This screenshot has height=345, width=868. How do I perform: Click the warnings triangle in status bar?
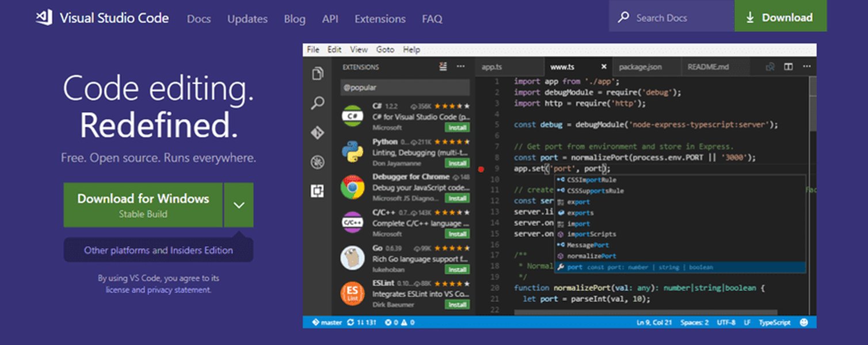tap(404, 323)
